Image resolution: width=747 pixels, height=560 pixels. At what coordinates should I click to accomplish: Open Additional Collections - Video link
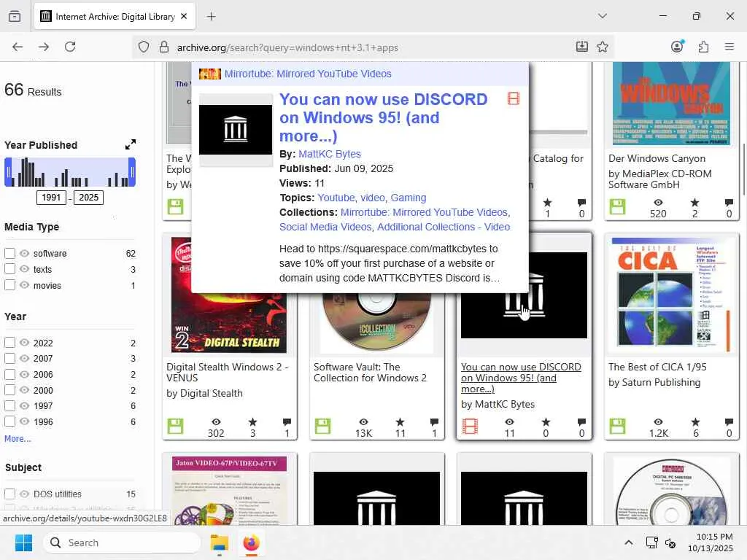click(x=444, y=227)
